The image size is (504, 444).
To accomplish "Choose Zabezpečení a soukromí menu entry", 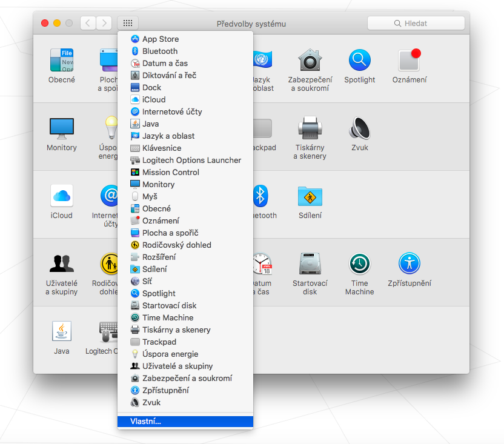I will 185,378.
